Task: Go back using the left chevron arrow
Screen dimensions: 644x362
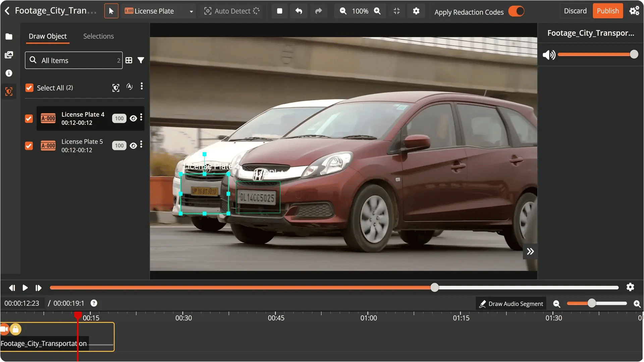Action: coord(7,11)
